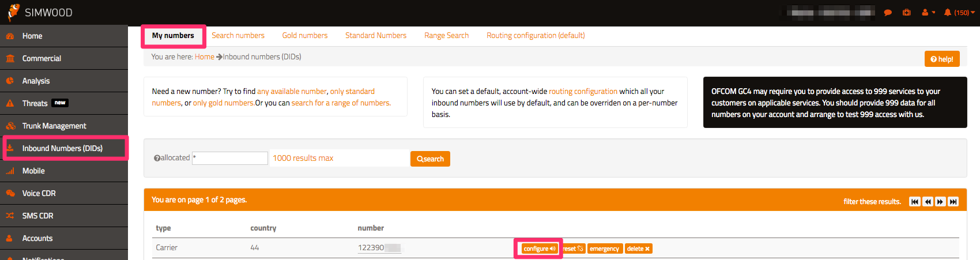Click the Trunk Management icon
The image size is (980, 260).
(x=10, y=126)
